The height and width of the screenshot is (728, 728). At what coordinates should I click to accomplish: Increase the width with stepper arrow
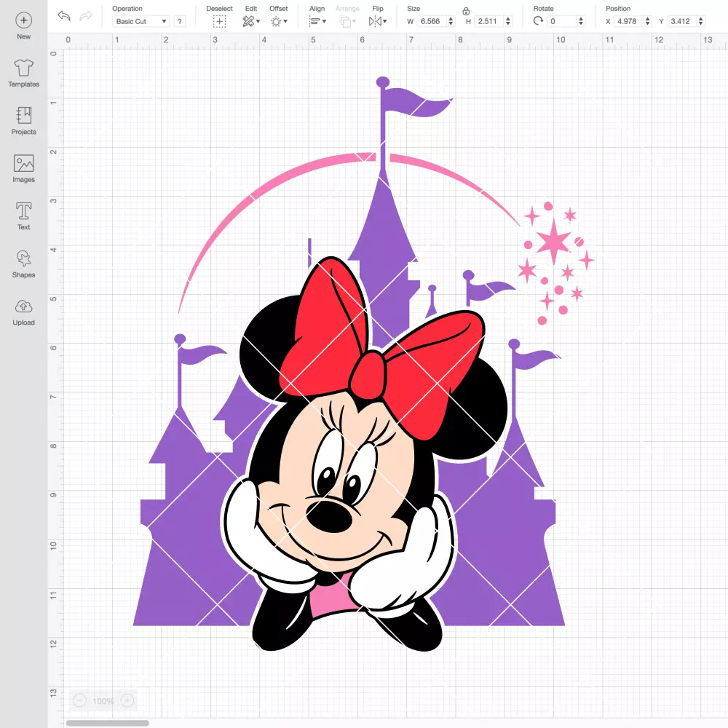click(451, 19)
